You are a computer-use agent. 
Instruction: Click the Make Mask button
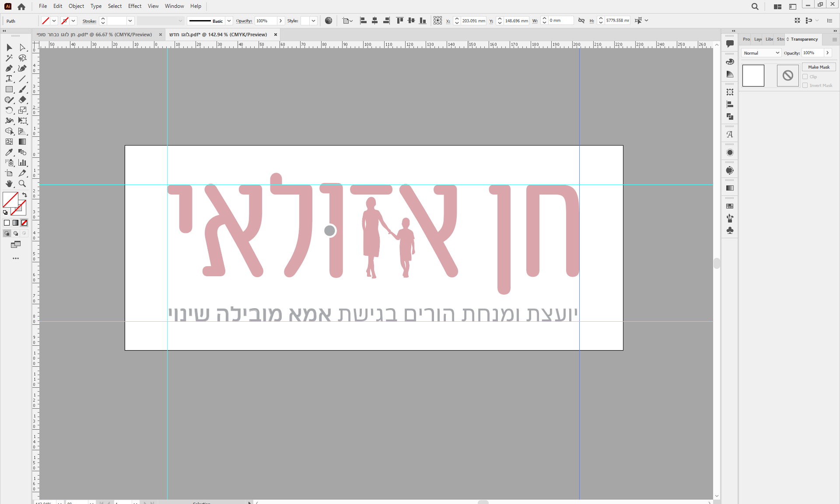[x=819, y=66]
